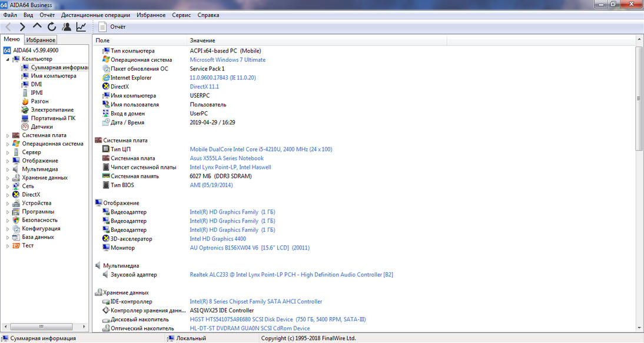
Task: Select the Отображение monitor tree icon
Action: click(16, 161)
